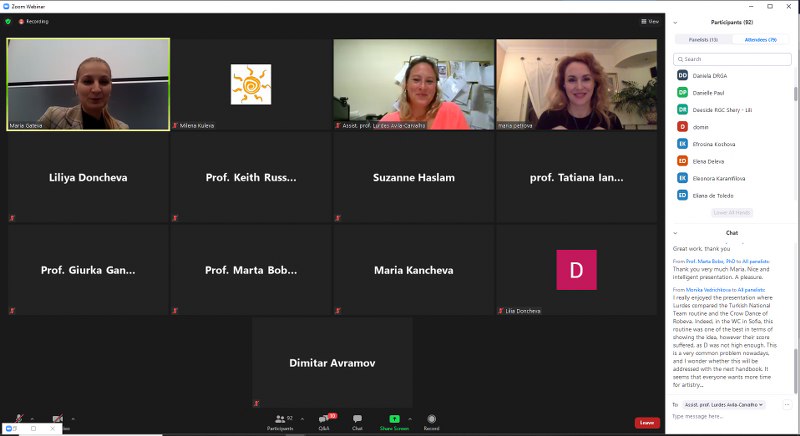Click Eliana de Toledo's avatar
The width and height of the screenshot is (800, 436).
pos(683,195)
